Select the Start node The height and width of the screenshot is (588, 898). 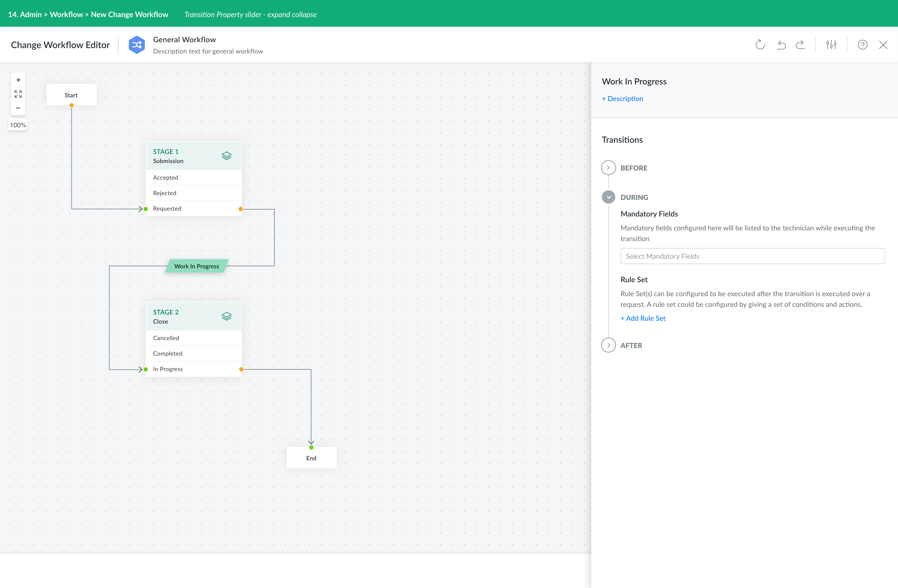pos(71,95)
